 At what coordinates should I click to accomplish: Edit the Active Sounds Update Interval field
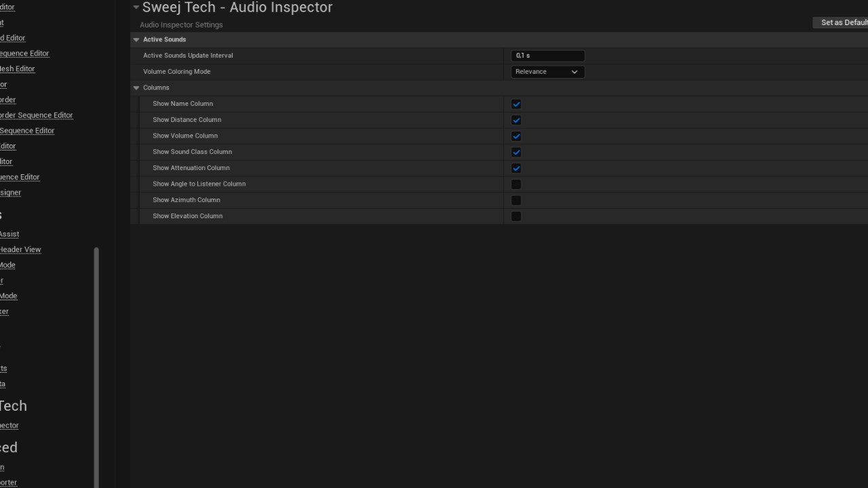(x=547, y=56)
